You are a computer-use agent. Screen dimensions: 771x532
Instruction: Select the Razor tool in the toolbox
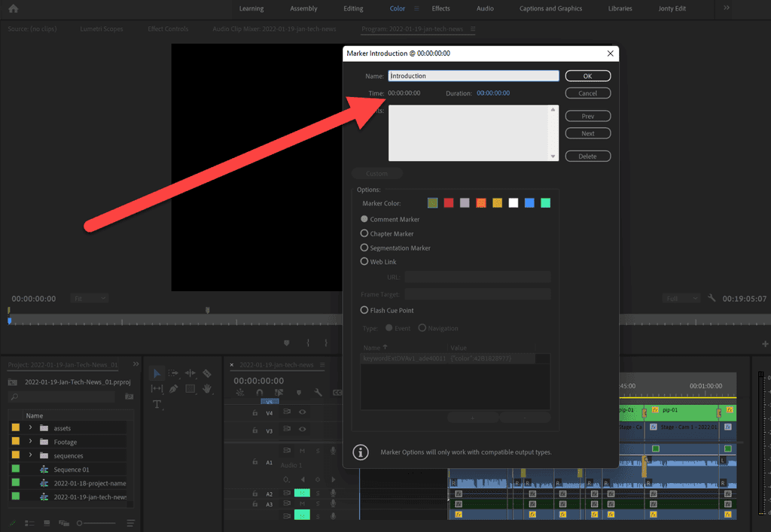tap(207, 373)
